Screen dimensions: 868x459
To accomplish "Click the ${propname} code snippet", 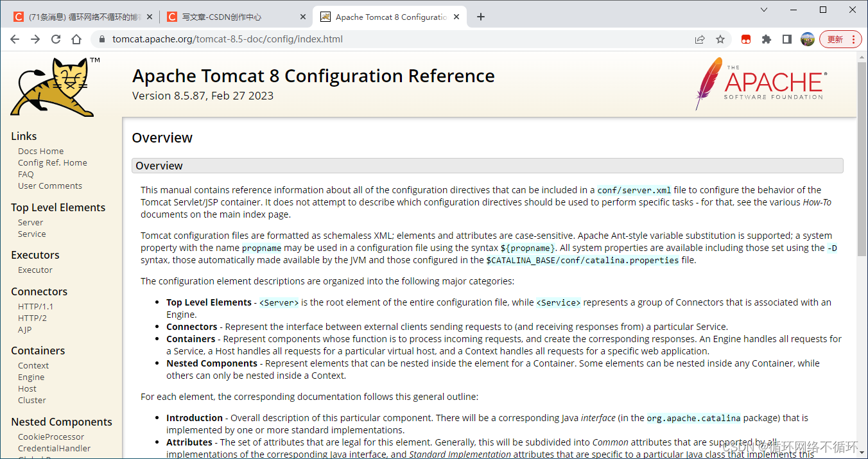I will 528,248.
